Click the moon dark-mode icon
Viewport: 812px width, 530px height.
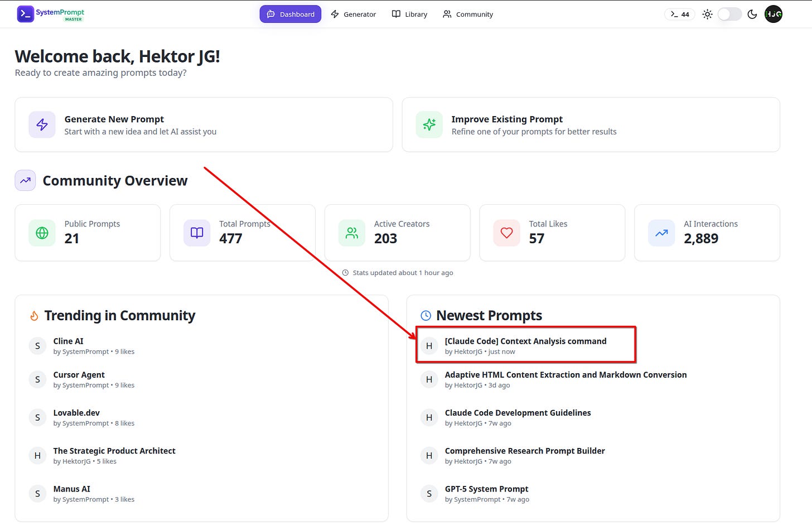[752, 15]
